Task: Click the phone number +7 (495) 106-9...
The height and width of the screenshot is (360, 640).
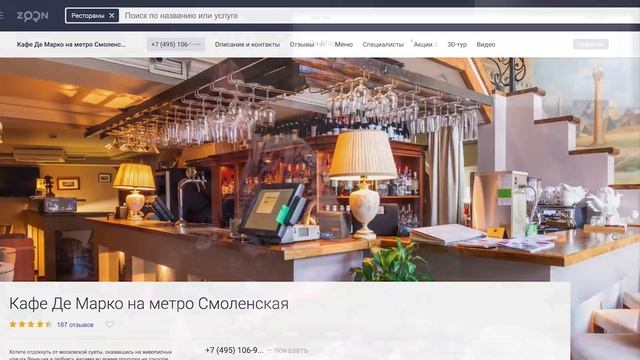Action: tap(234, 350)
